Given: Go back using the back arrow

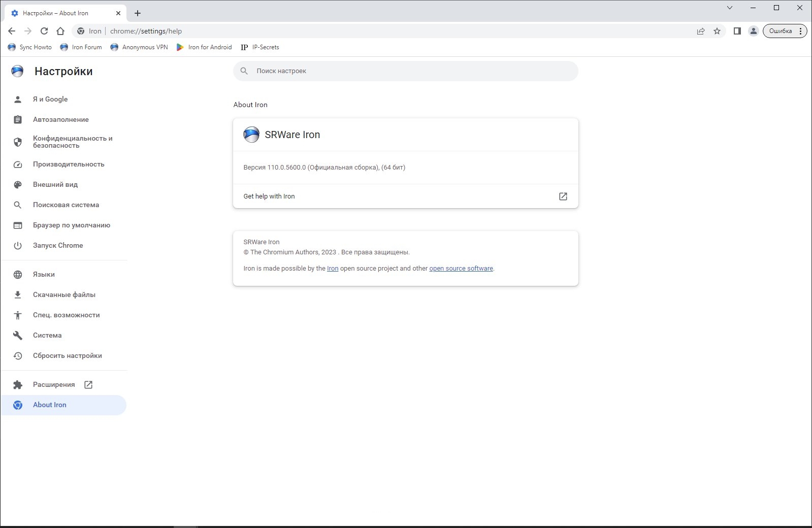Looking at the screenshot, I should (x=12, y=31).
